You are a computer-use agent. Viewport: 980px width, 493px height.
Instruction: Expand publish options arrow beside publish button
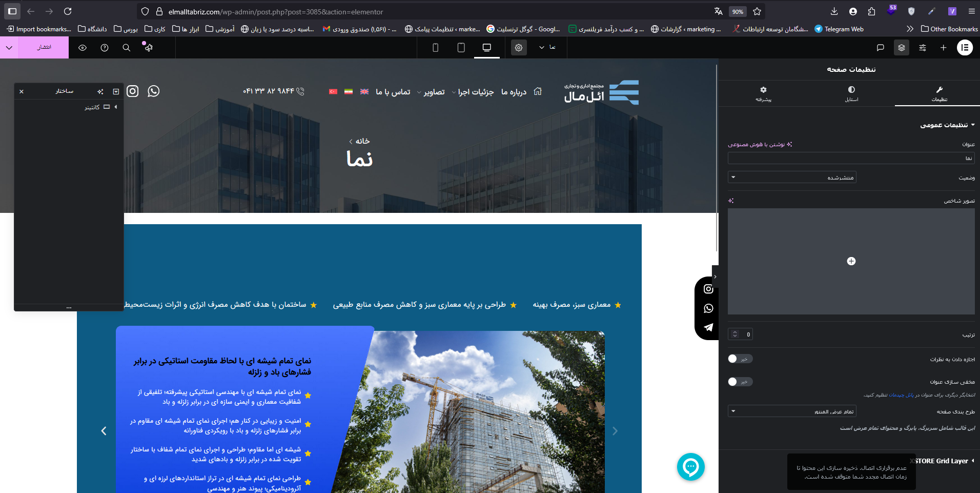(x=9, y=48)
